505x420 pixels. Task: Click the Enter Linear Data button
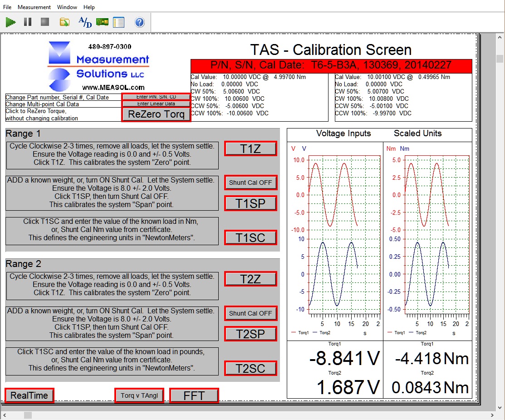156,104
